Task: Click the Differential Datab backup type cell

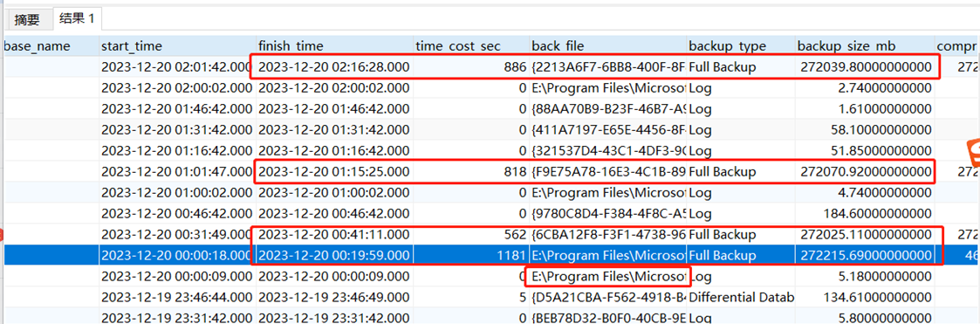Action: pos(741,297)
